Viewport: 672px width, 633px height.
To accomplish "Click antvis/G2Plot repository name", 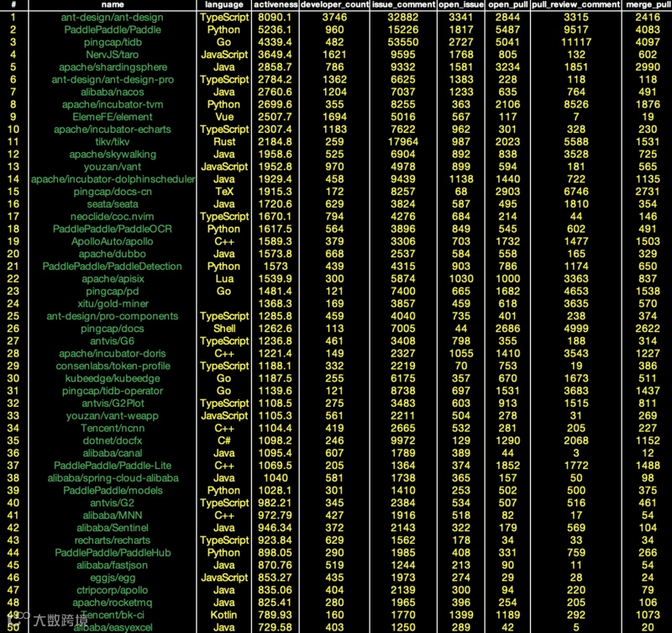I will [x=113, y=404].
